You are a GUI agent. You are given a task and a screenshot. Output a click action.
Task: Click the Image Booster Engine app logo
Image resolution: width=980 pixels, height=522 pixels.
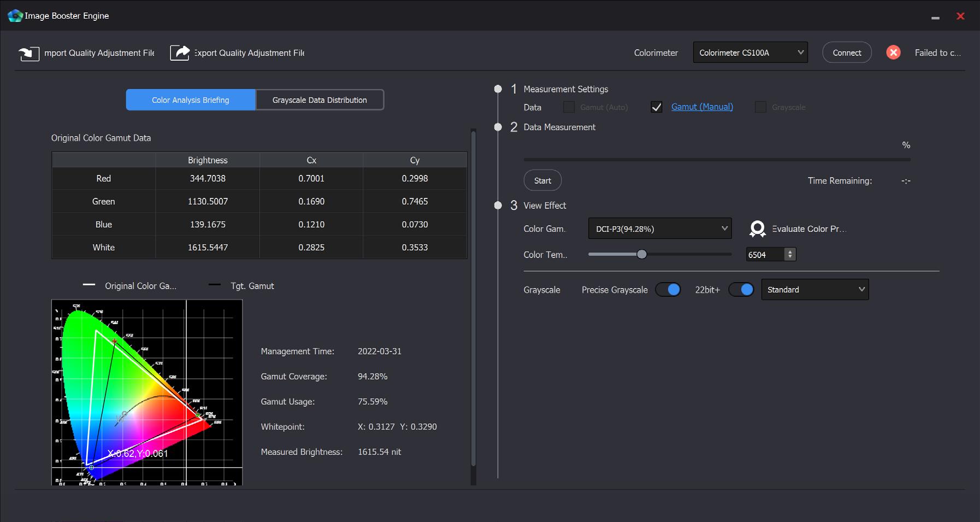click(15, 16)
